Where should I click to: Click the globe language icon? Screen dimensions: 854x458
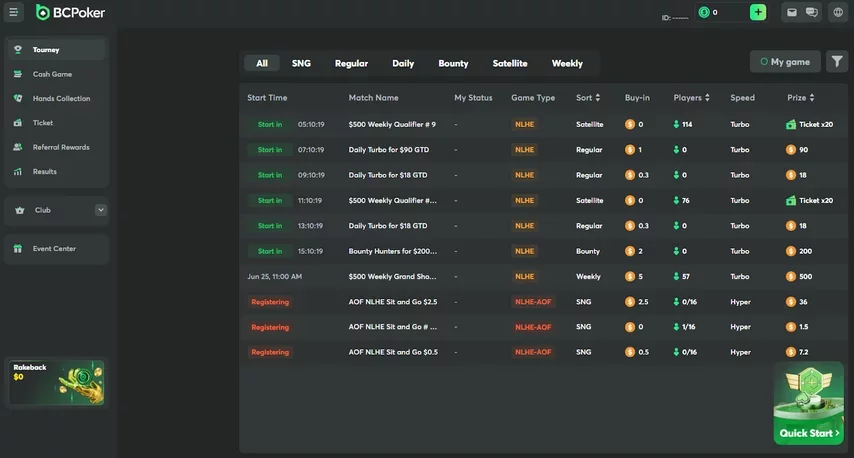coord(837,12)
